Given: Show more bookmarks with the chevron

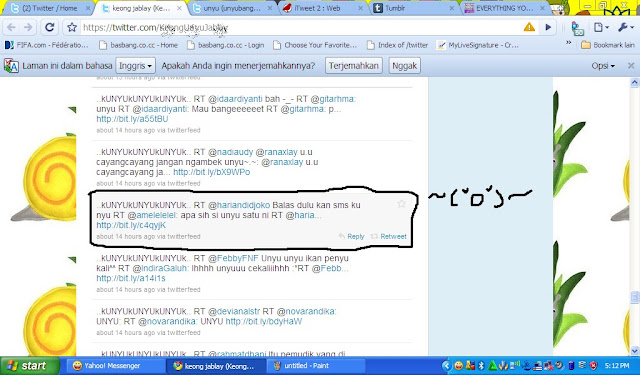Looking at the screenshot, I should click(x=568, y=43).
